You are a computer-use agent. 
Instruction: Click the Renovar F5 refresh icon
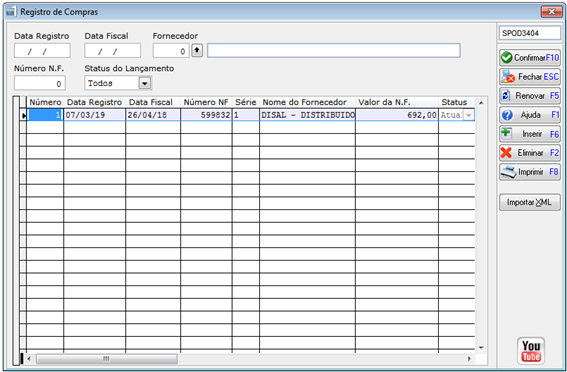click(x=506, y=95)
